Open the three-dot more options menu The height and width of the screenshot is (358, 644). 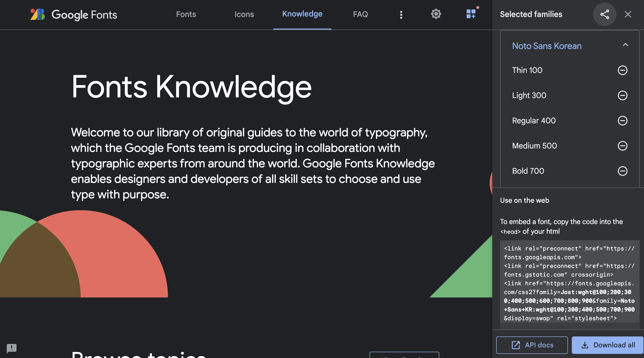[401, 15]
